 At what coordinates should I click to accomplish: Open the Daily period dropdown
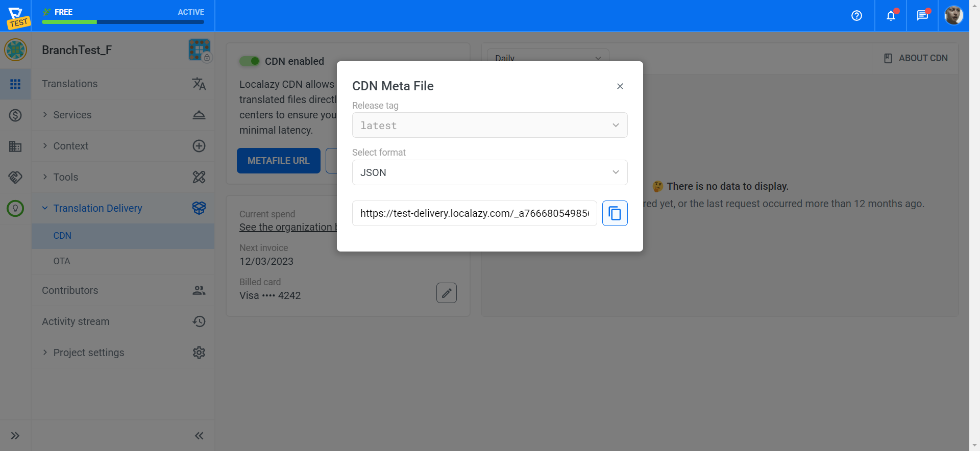548,58
